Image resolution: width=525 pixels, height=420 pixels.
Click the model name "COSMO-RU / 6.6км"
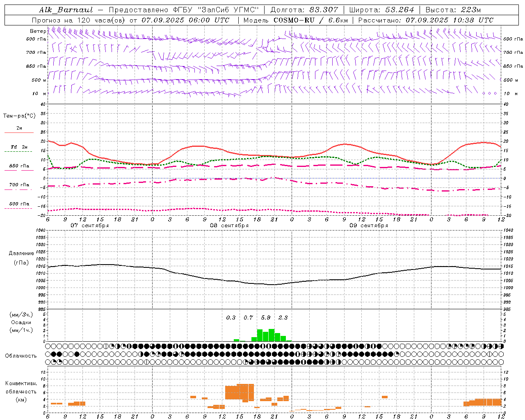pyautogui.click(x=310, y=20)
